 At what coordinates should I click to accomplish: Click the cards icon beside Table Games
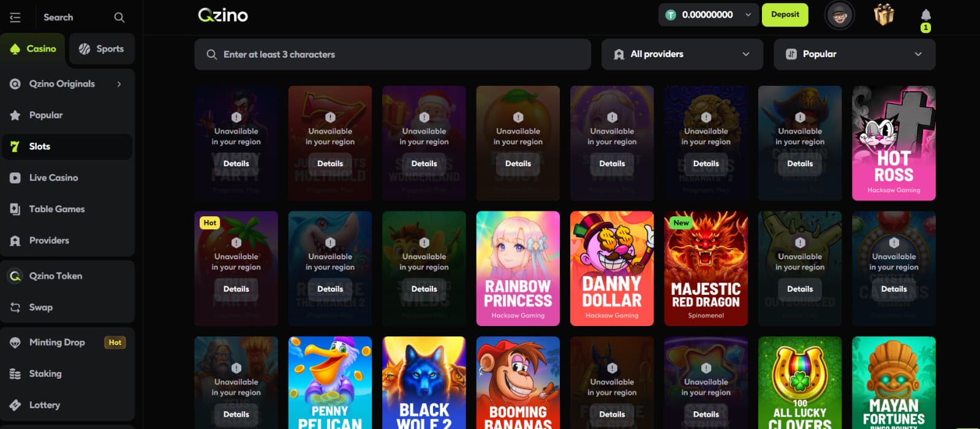coord(15,209)
